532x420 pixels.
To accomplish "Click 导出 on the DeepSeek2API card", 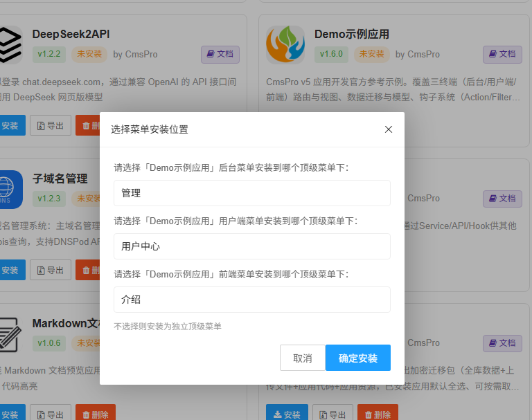I will point(51,125).
